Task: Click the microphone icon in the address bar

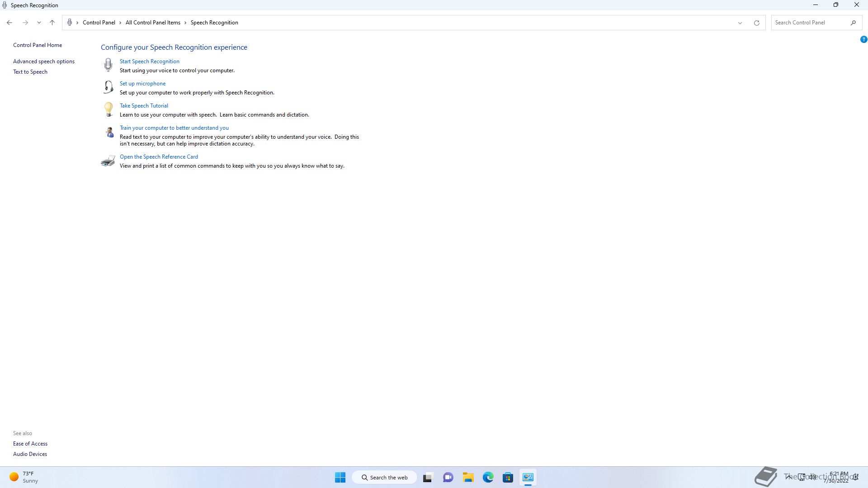Action: [x=70, y=23]
